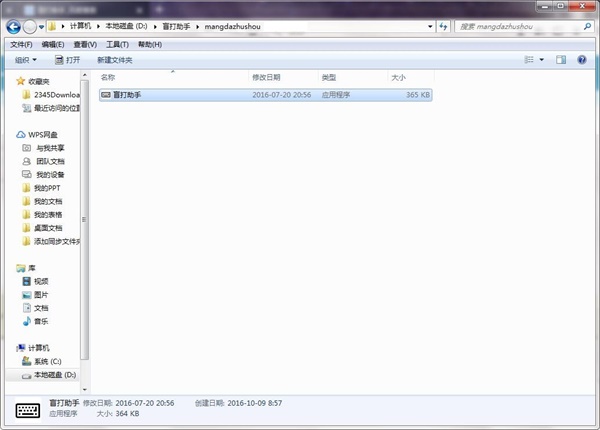Open the recent pages dropdown arrow
The width and height of the screenshot is (600, 430).
41,27
